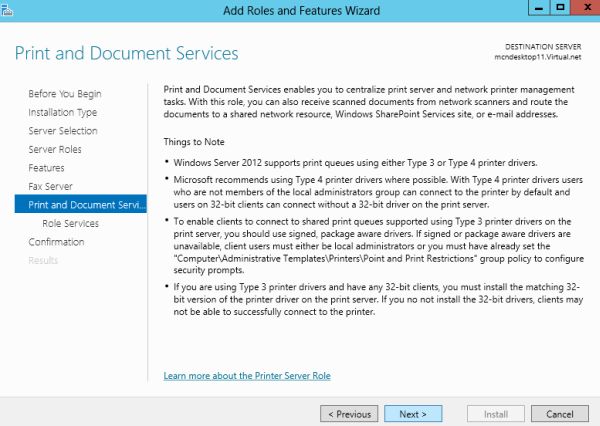600x426 pixels.
Task: Open the Installation Type step
Action: point(62,113)
